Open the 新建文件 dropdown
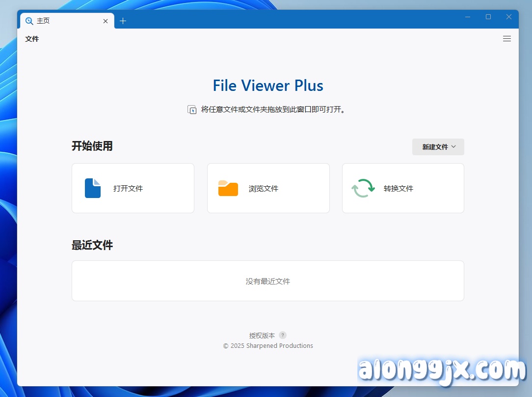 [x=438, y=146]
